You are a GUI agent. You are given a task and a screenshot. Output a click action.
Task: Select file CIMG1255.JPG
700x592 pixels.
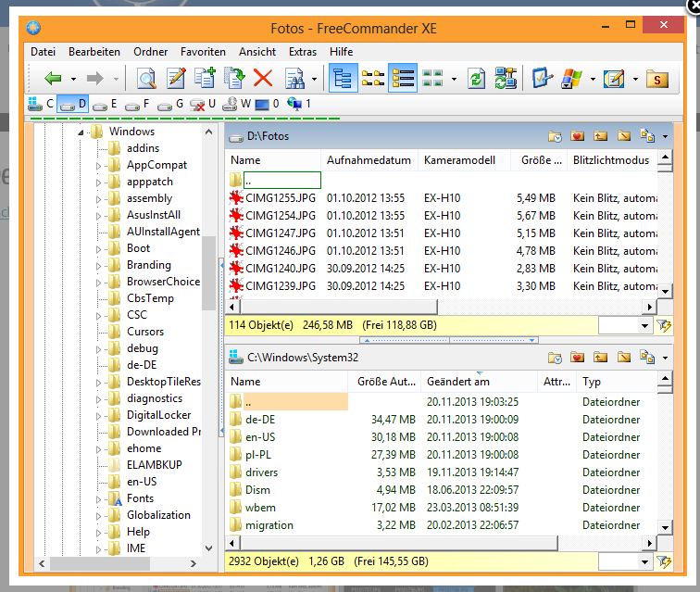click(281, 198)
